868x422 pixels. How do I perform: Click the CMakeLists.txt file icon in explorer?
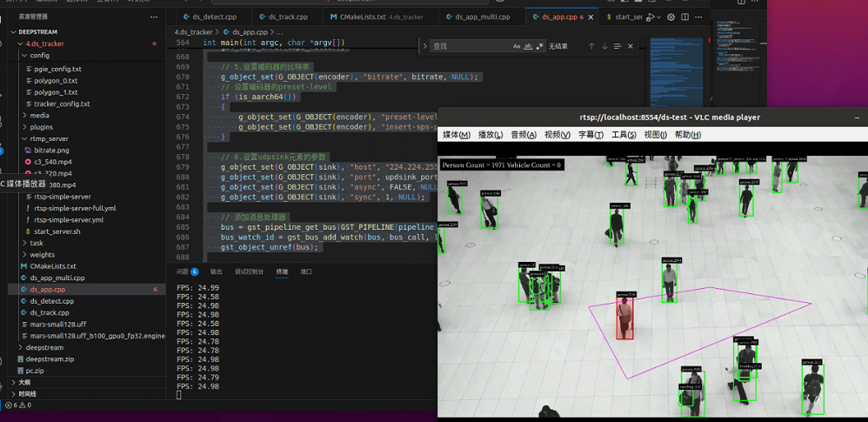click(23, 266)
